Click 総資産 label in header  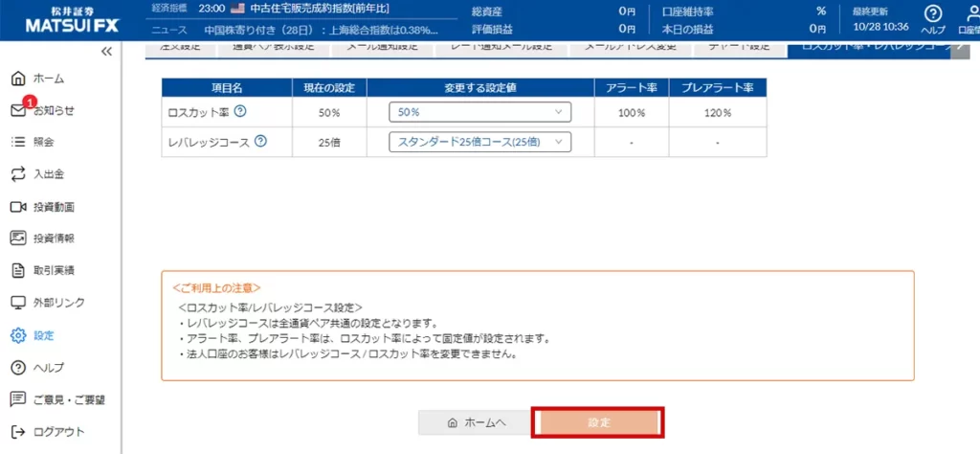tap(487, 11)
